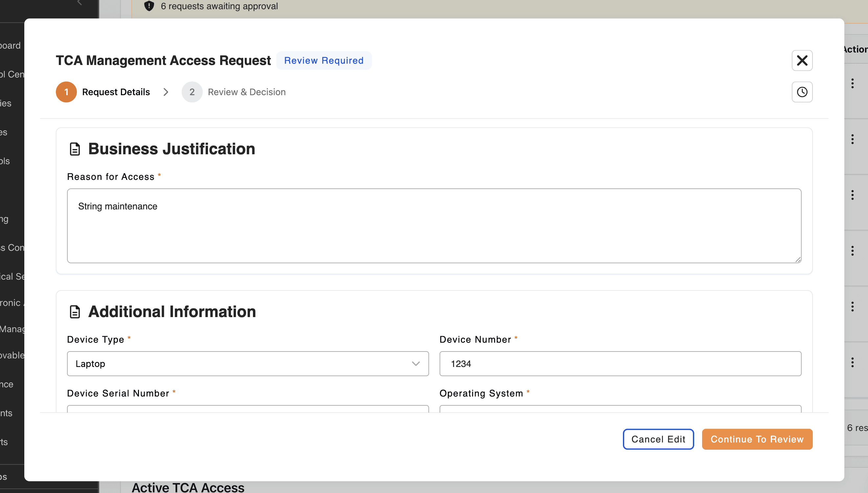Close the TCA Management Access Request dialog
The width and height of the screenshot is (868, 493).
[802, 61]
